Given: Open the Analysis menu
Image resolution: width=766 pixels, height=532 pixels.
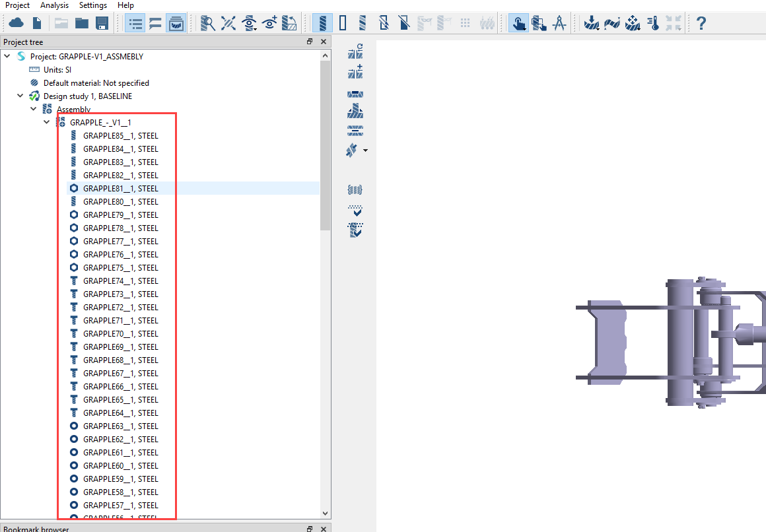Looking at the screenshot, I should coord(54,5).
